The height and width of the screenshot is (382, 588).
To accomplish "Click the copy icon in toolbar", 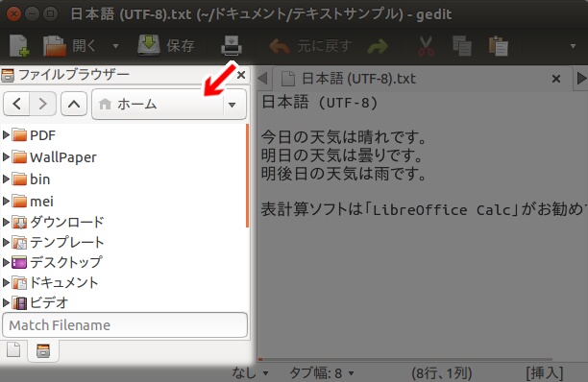I will coord(462,46).
